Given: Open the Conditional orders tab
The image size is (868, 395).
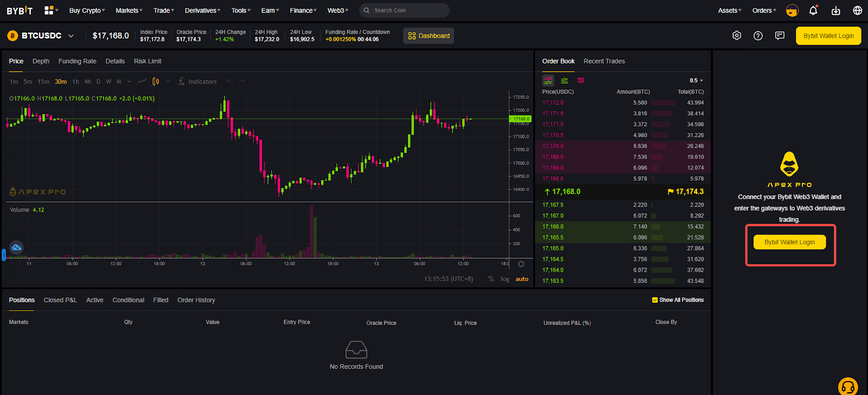Looking at the screenshot, I should [x=129, y=300].
